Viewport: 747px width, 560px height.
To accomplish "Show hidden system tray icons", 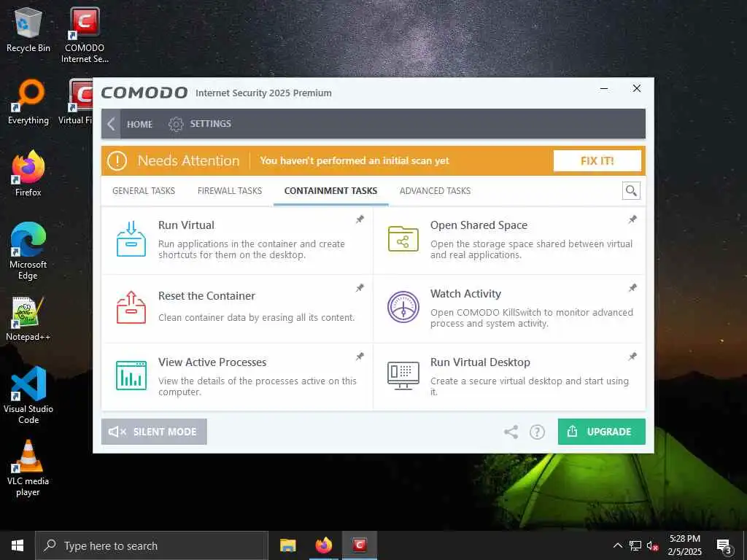I will 617,545.
